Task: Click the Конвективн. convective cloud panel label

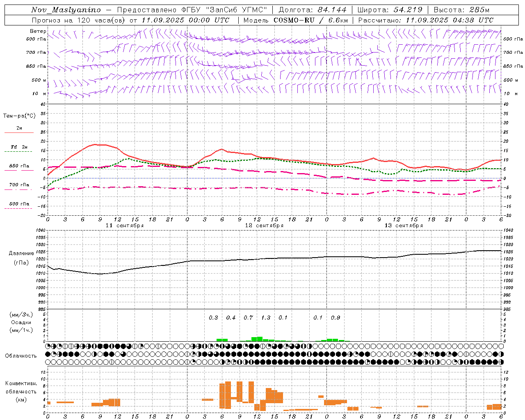Action: (21, 383)
